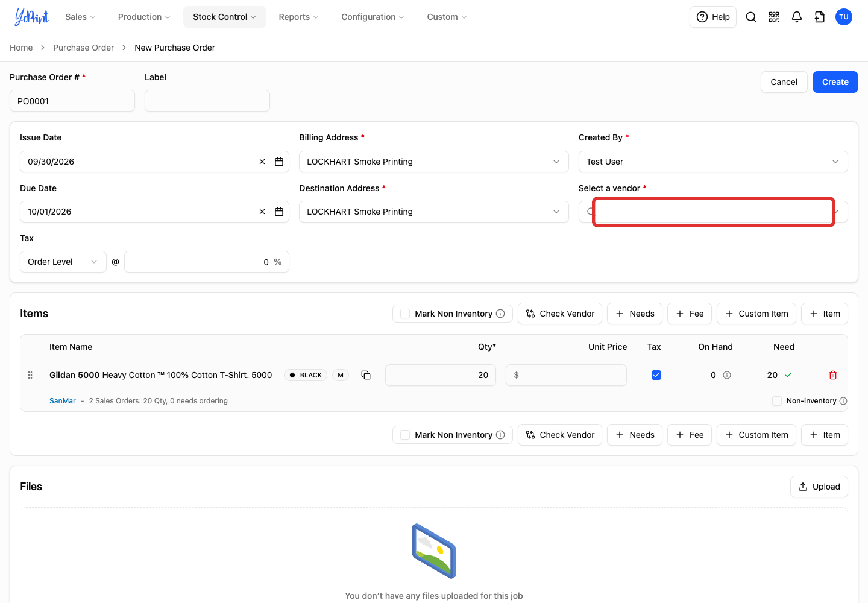Expand the Billing Address dropdown
Viewport: 868px width, 603px height.
434,162
